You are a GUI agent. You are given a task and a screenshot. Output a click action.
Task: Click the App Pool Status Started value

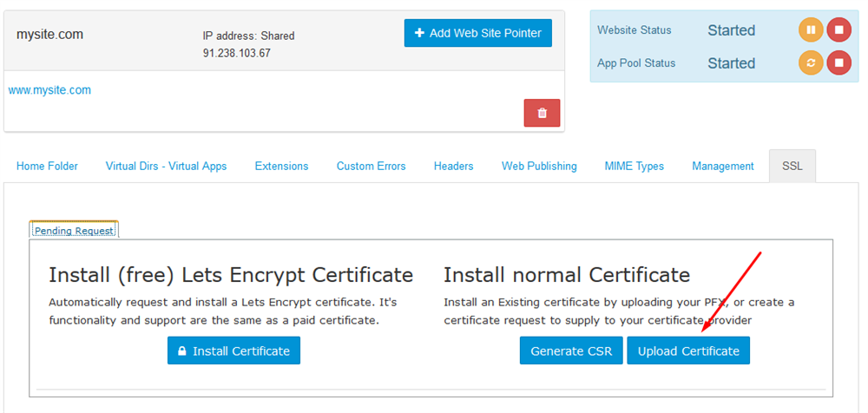pyautogui.click(x=731, y=63)
